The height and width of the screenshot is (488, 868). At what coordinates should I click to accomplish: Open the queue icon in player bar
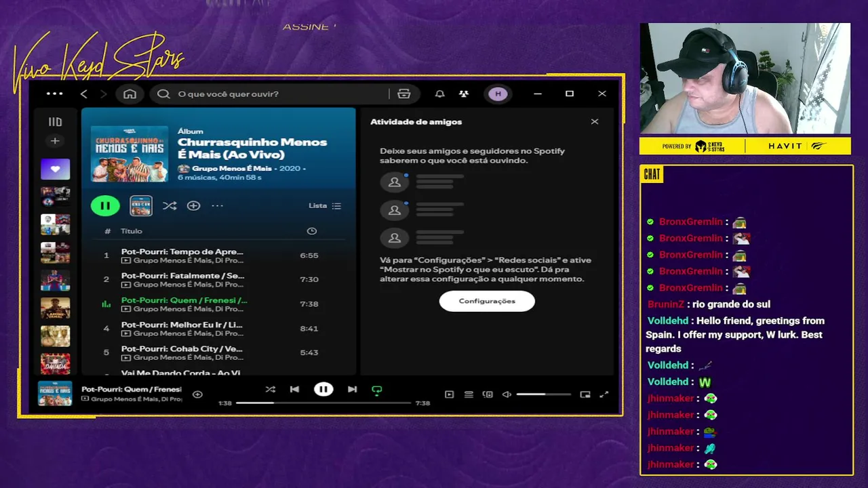[469, 394]
